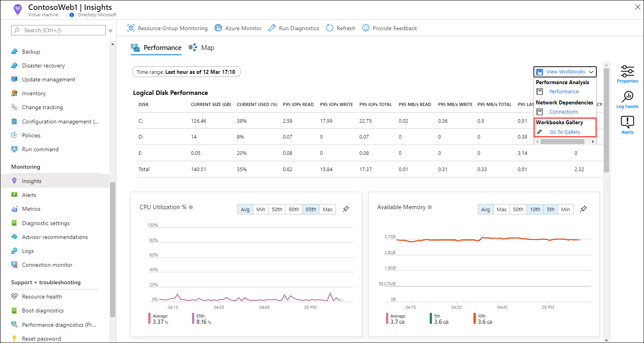Toggle the 95th percentile for CPU Utilization
This screenshot has height=343, width=644.
click(x=310, y=209)
